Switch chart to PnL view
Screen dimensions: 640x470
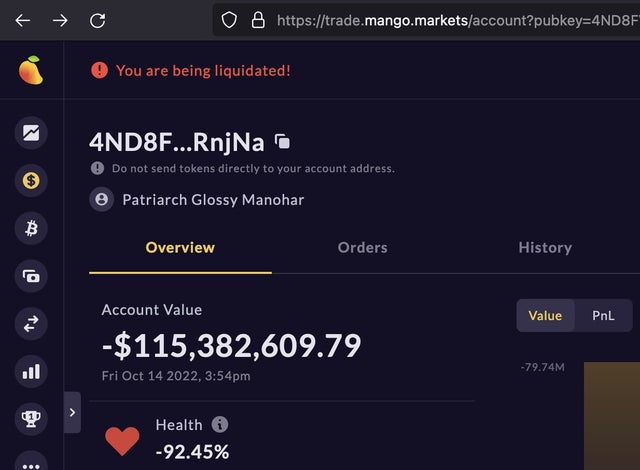[x=603, y=316]
